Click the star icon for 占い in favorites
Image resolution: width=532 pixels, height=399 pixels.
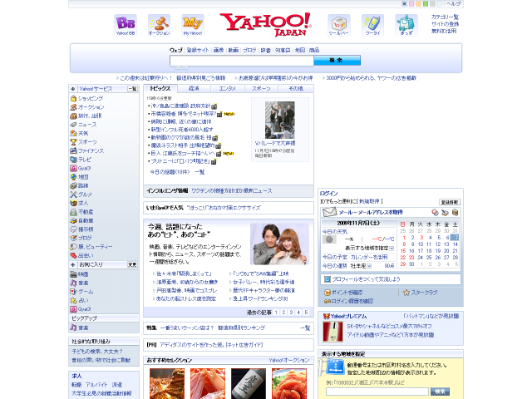coord(73,301)
